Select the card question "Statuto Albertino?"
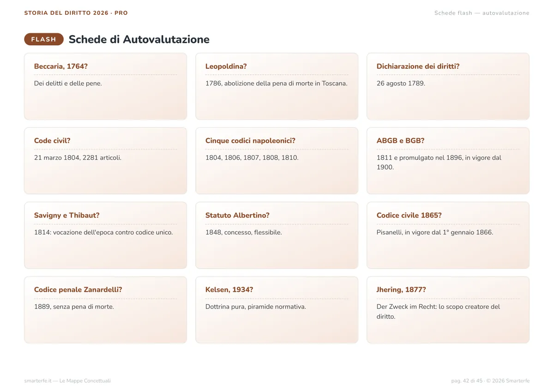The height and width of the screenshot is (392, 554). [237, 216]
